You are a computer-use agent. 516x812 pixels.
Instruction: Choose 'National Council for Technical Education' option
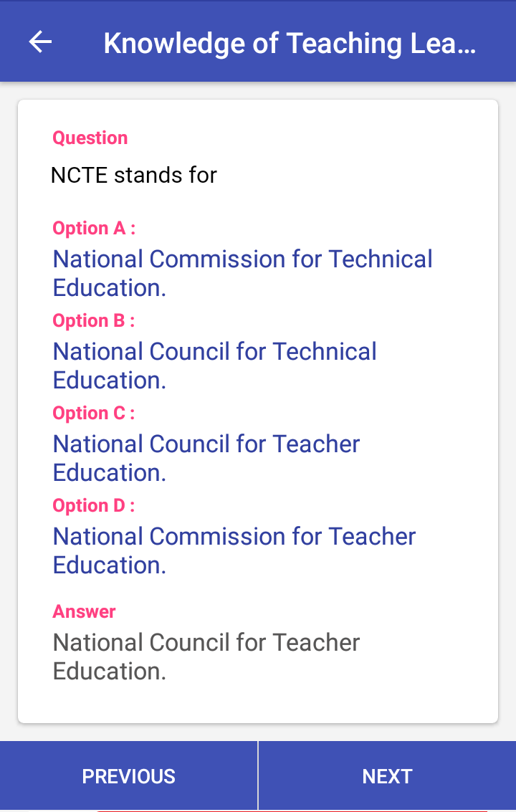pyautogui.click(x=214, y=366)
